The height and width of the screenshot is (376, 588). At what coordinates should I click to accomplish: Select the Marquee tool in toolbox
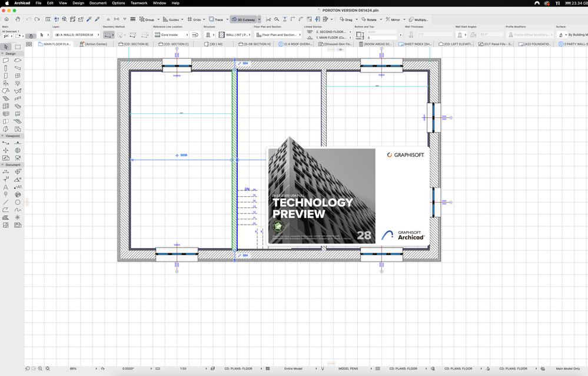click(18, 47)
